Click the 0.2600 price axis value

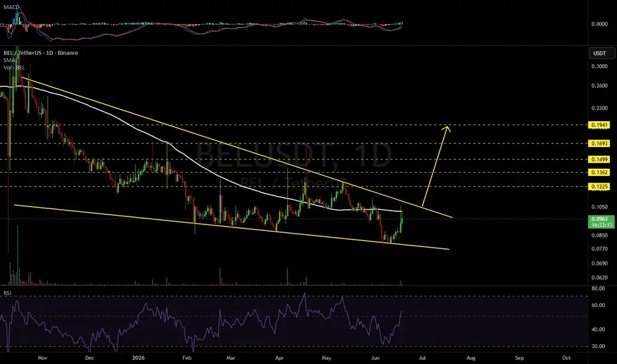(599, 86)
